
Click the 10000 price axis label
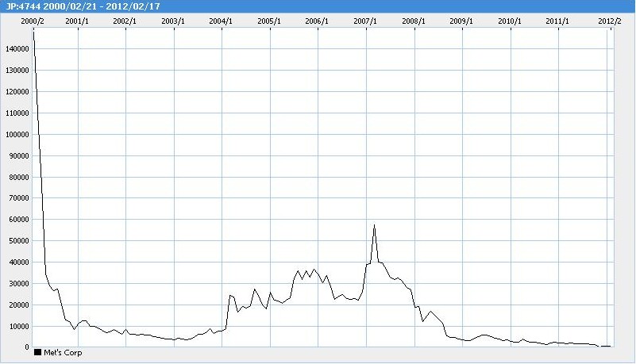coord(19,327)
